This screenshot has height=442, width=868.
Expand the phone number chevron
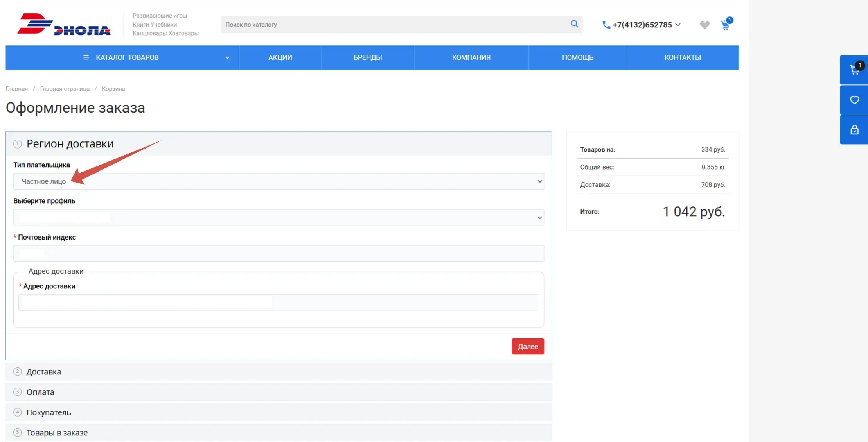[678, 25]
